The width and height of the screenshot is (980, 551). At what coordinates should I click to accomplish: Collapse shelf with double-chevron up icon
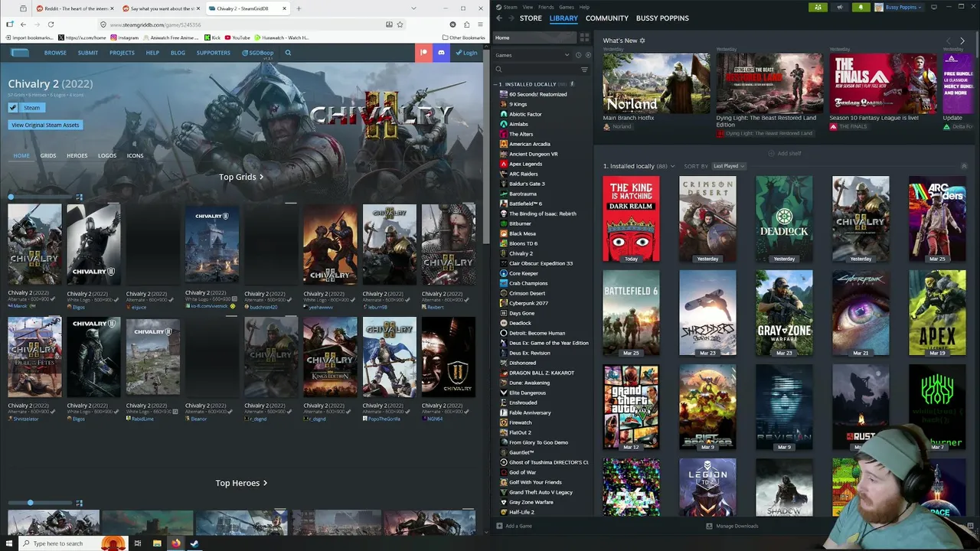tap(964, 166)
